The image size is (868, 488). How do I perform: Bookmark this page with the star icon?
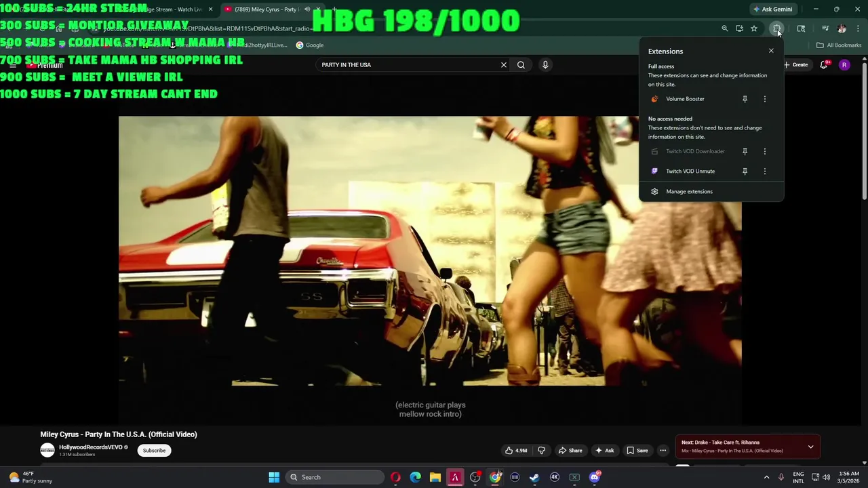click(754, 28)
